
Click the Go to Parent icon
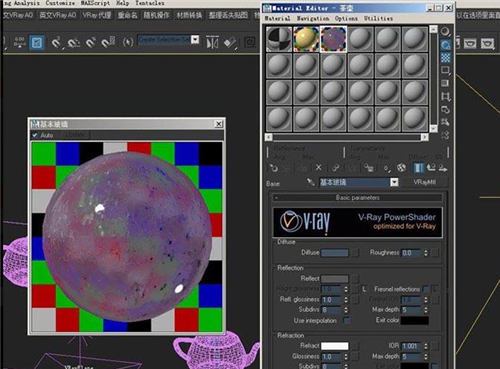coord(431,168)
